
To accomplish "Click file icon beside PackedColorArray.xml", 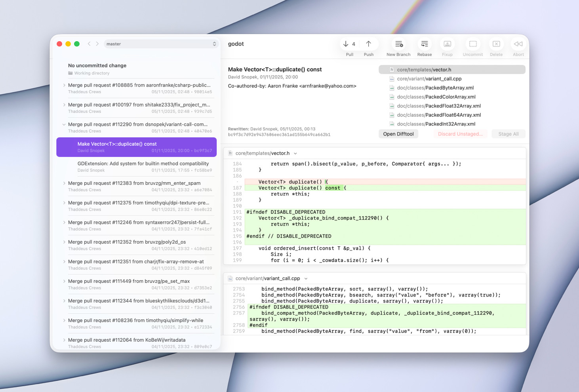I will click(392, 97).
